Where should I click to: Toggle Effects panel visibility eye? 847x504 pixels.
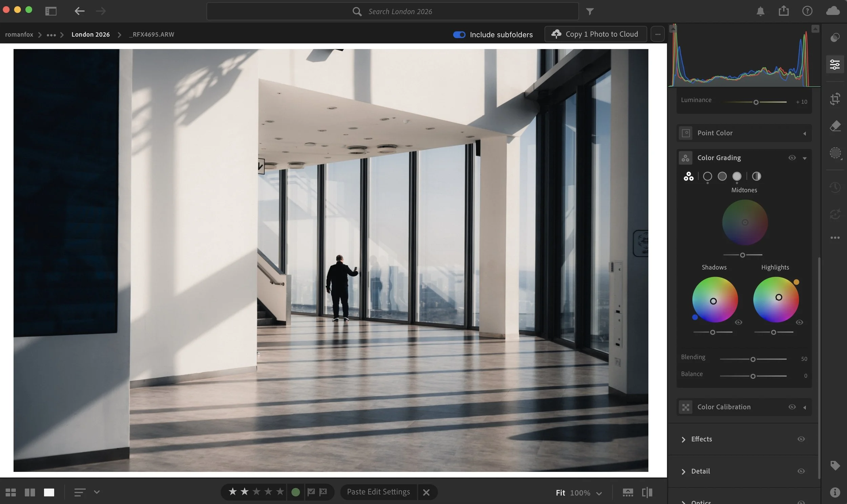coord(801,439)
